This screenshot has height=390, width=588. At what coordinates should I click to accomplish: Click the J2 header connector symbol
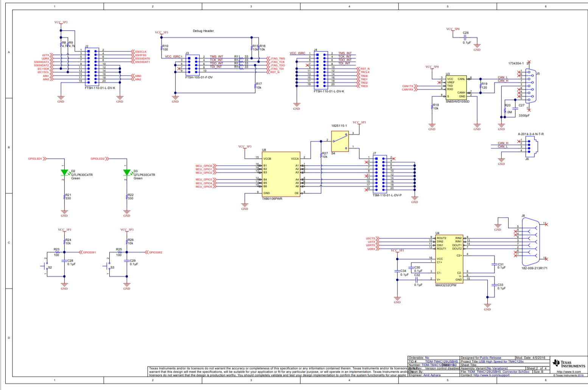tap(92, 67)
